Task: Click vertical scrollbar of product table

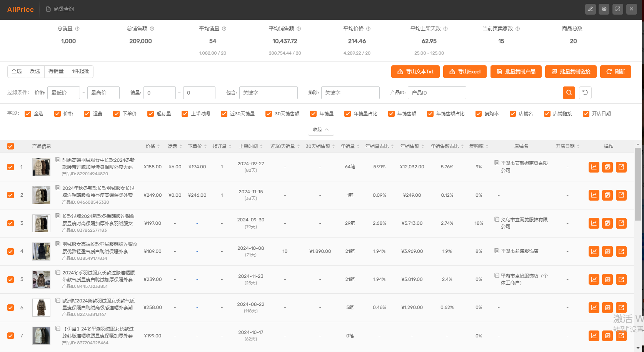Action: coord(638,184)
